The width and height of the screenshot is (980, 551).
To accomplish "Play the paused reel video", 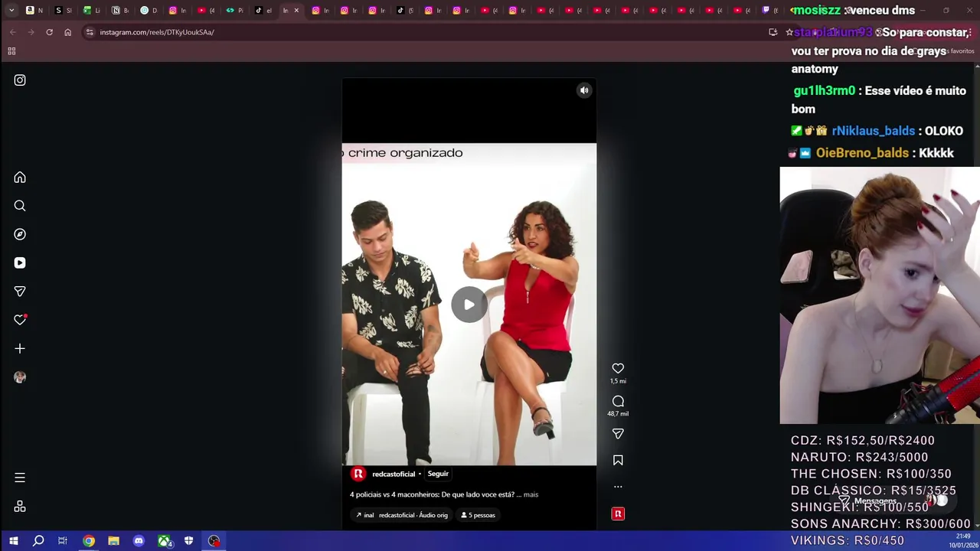I will pos(469,305).
